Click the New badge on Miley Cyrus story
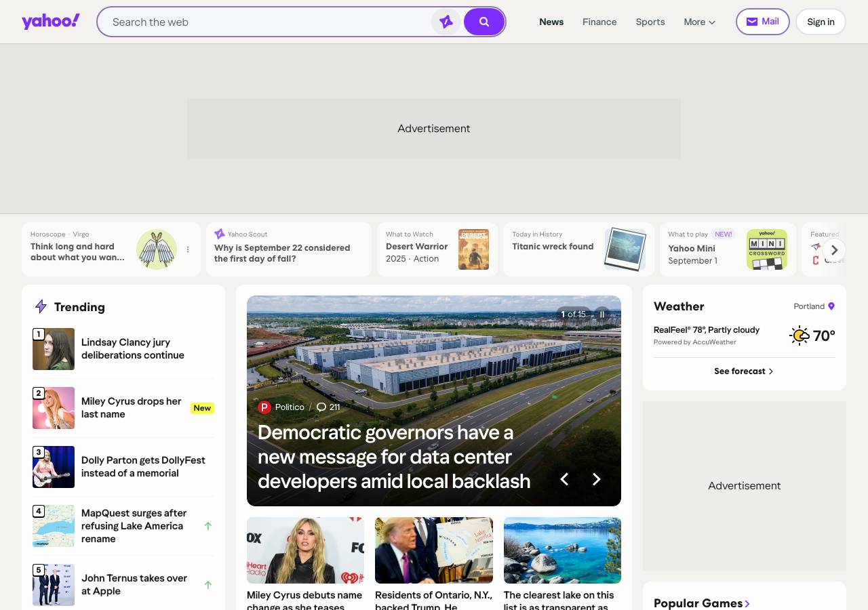Screen dimensions: 868x610 click(202, 408)
